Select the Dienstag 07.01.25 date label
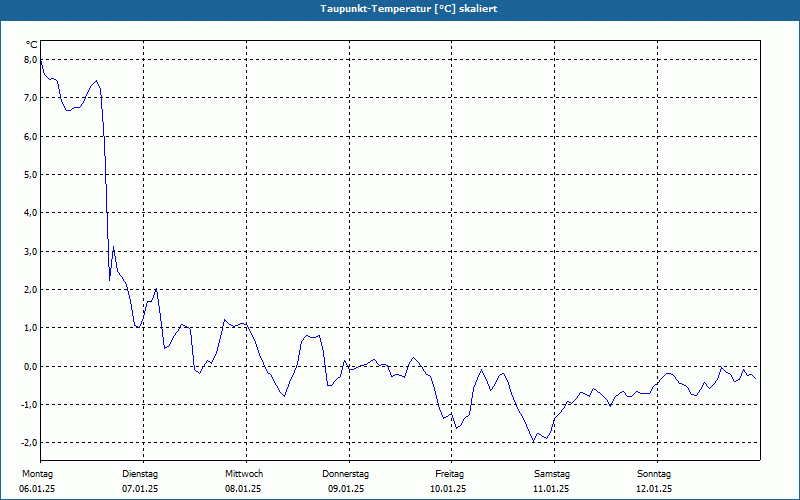This screenshot has height=500, width=800. click(x=140, y=481)
